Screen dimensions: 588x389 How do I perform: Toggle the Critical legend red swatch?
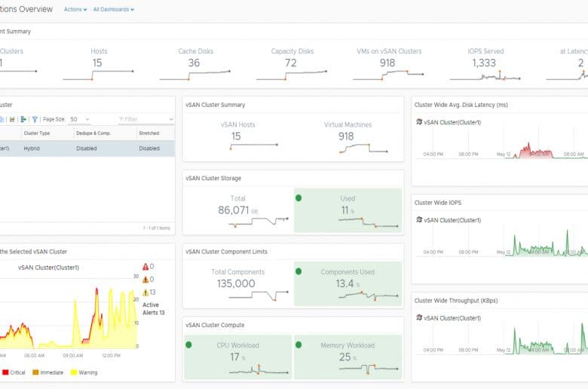point(5,372)
